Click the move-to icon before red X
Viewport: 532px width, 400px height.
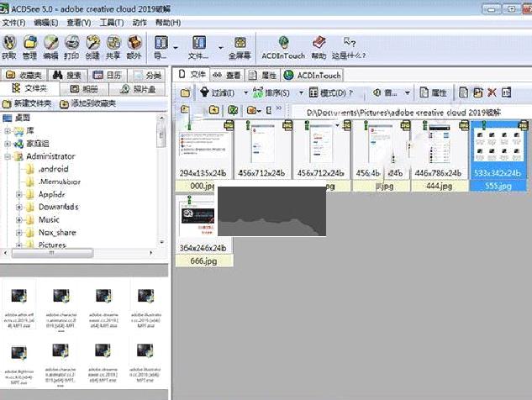pos(478,92)
